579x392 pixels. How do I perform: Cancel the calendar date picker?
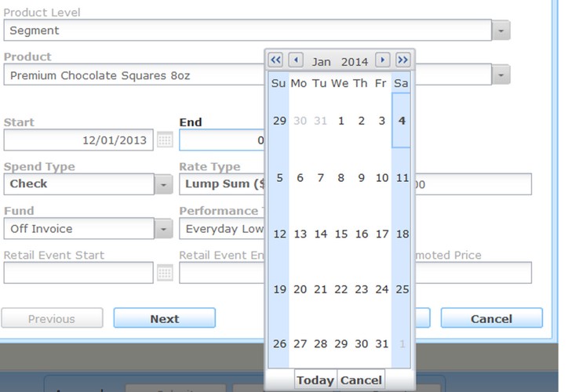click(361, 380)
